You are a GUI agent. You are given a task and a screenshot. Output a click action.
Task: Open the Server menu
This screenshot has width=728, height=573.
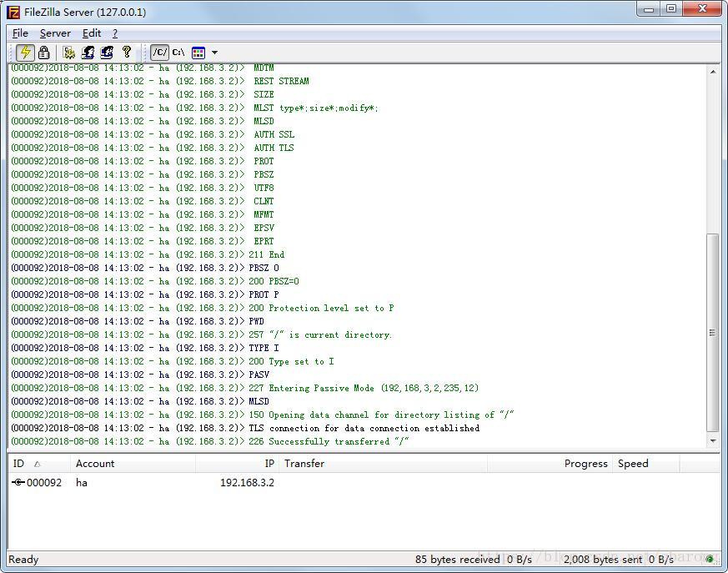pyautogui.click(x=55, y=33)
